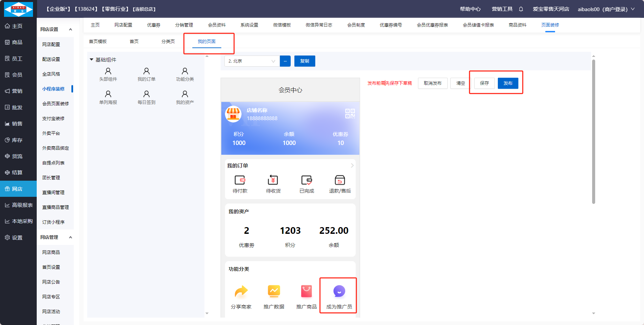Click the 推广数据 chart icon
644x325 pixels.
273,291
